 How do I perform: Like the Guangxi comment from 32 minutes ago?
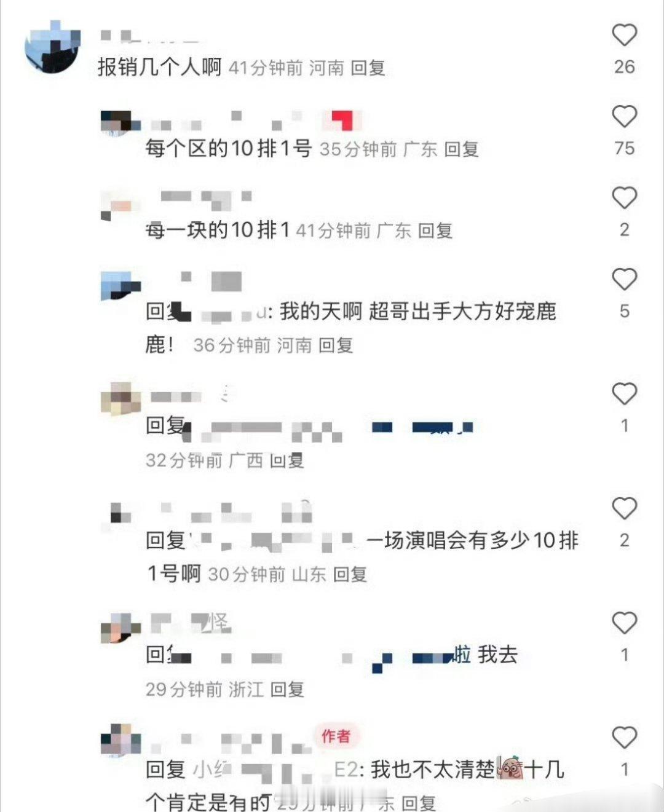coord(624,393)
